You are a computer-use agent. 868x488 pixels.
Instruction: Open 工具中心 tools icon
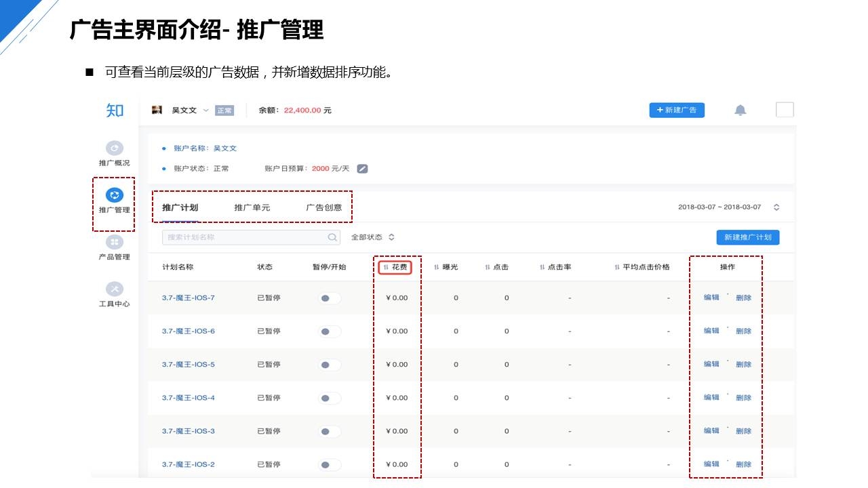coord(115,289)
